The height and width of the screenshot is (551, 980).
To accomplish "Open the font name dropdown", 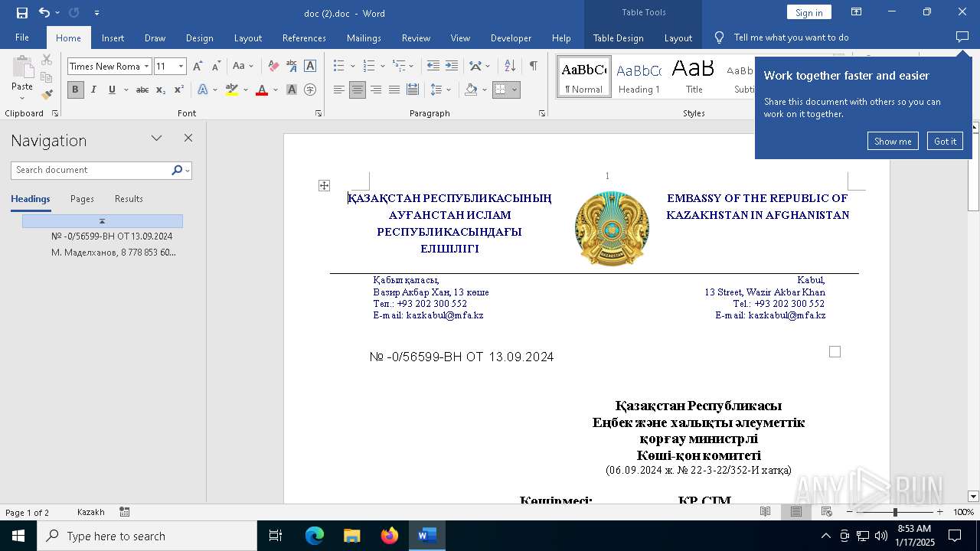I will pos(147,67).
